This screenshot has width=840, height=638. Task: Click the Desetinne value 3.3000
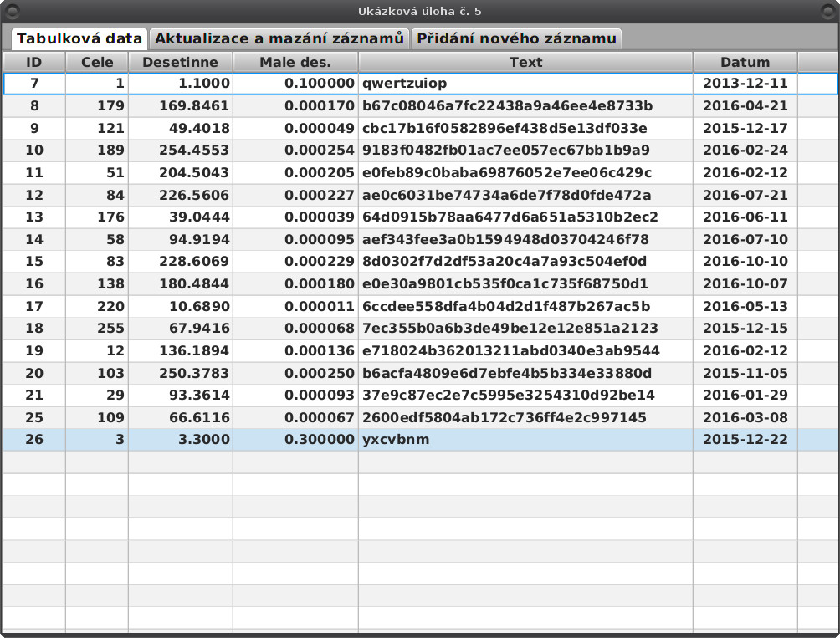pyautogui.click(x=181, y=440)
